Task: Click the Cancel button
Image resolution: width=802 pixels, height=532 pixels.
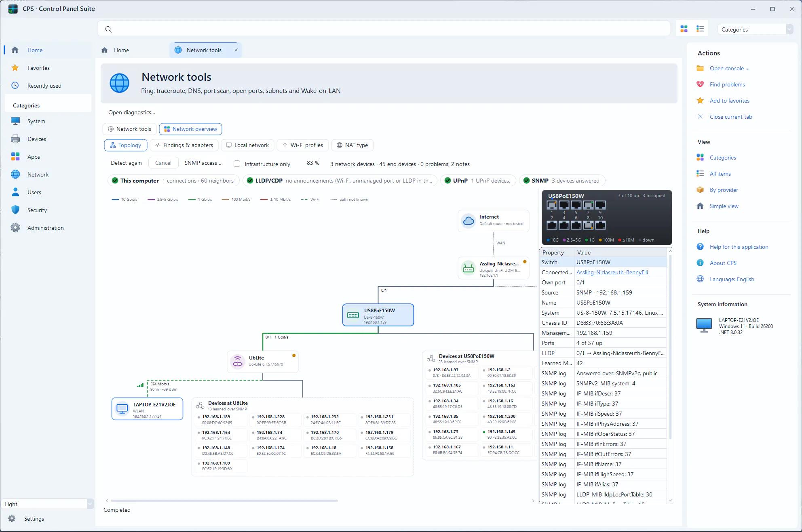Action: (x=163, y=163)
